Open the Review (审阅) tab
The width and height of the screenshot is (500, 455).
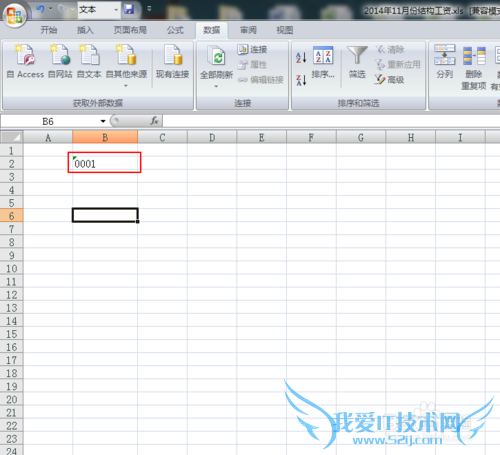pyautogui.click(x=248, y=30)
